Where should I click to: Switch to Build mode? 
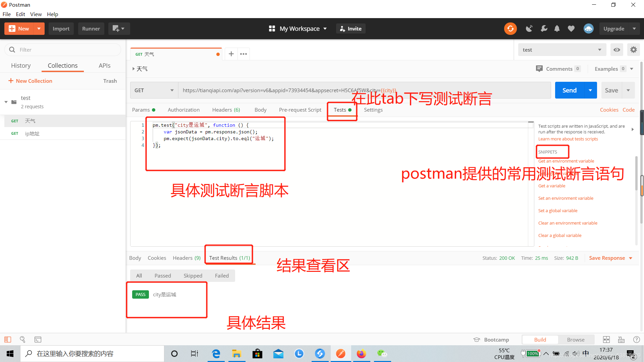(x=540, y=340)
